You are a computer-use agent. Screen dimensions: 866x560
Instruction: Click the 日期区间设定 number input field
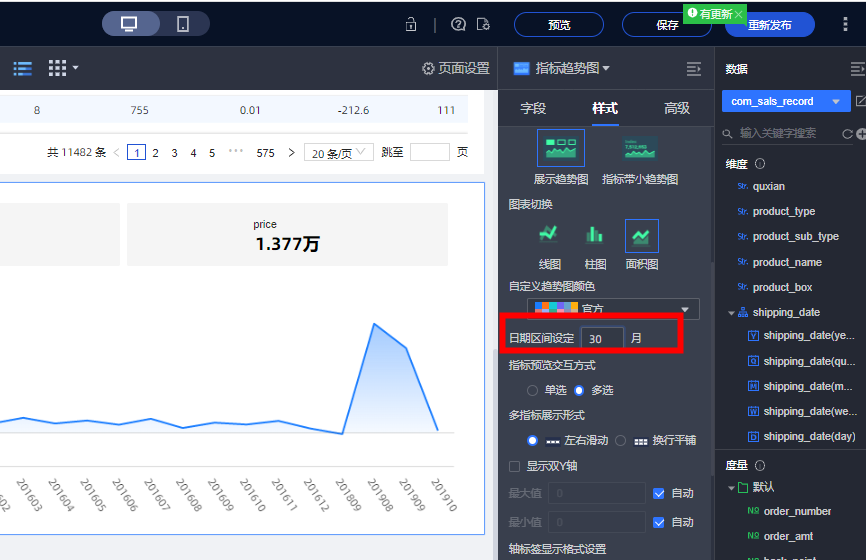point(602,339)
